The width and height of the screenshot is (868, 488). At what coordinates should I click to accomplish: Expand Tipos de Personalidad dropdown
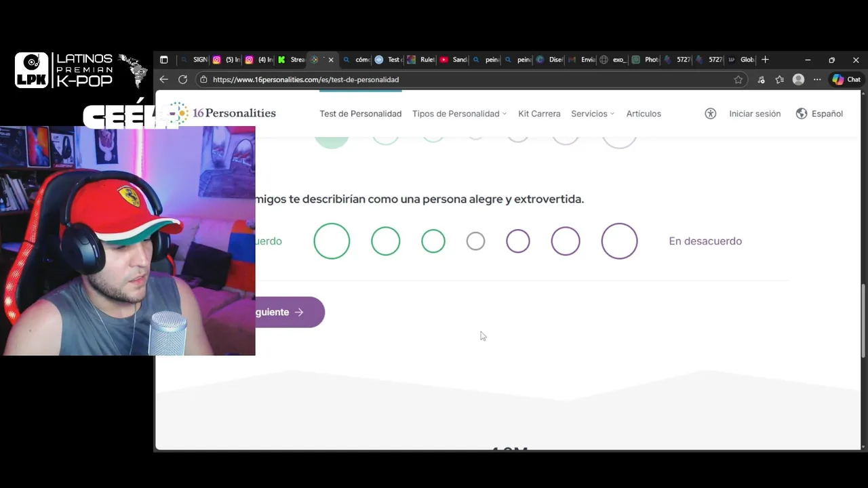[x=459, y=114]
